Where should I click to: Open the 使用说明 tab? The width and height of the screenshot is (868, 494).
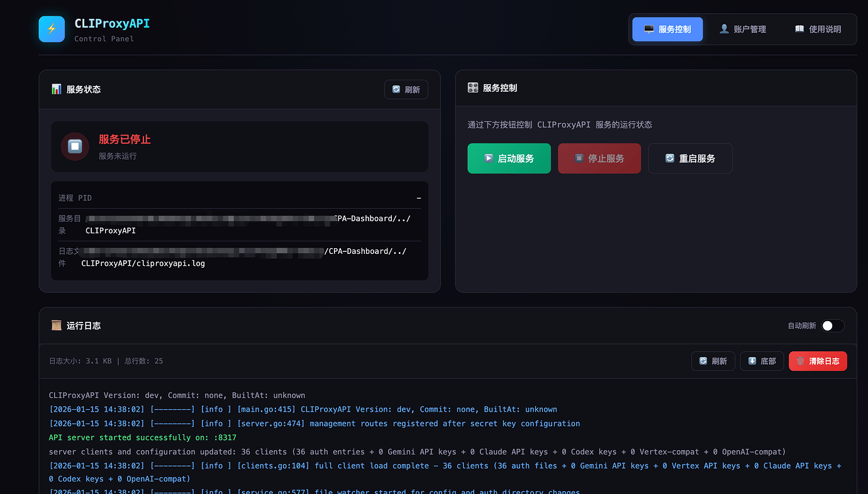click(x=818, y=29)
